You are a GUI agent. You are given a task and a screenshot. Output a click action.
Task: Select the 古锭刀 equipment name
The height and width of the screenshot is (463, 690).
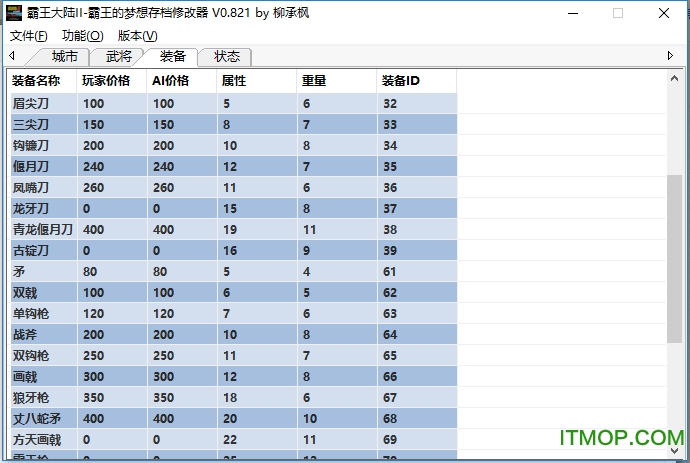[30, 251]
